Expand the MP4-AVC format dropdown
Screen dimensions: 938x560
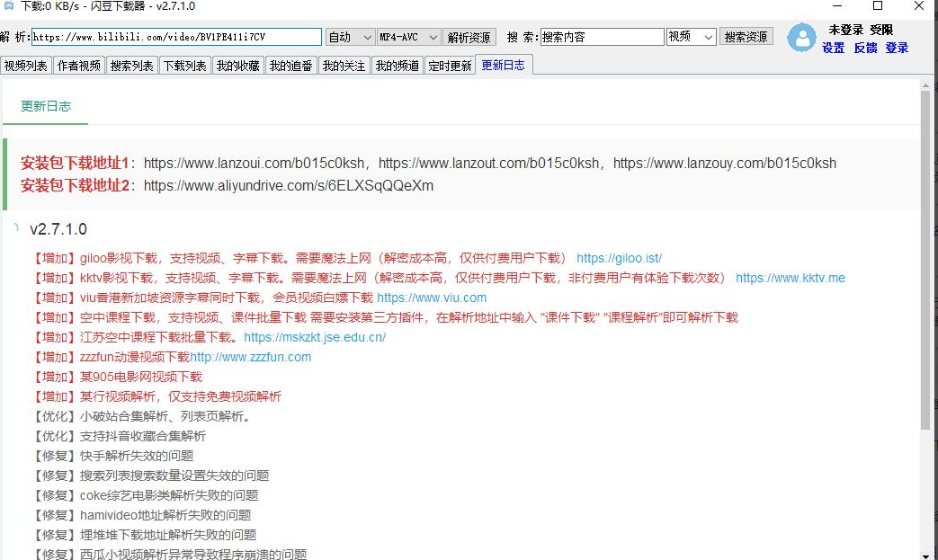pyautogui.click(x=409, y=37)
